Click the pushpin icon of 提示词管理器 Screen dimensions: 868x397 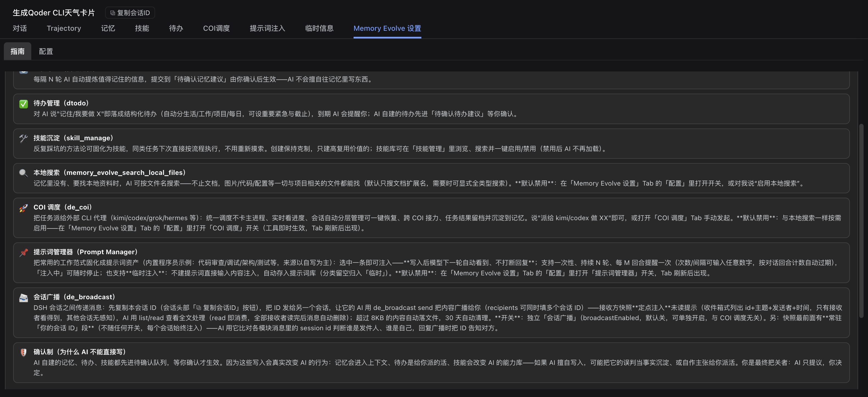[24, 252]
